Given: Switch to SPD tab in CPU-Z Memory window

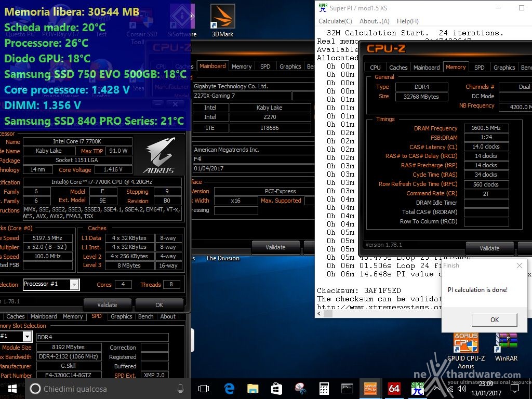Looking at the screenshot, I should pyautogui.click(x=479, y=68).
